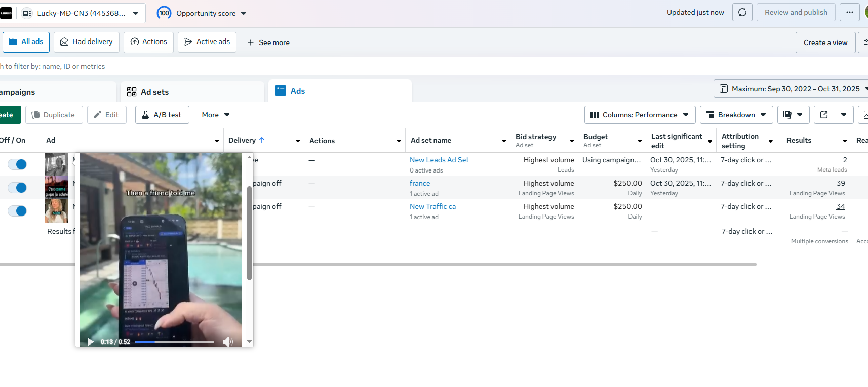Viewport: 868px width, 387px height.
Task: Click the play button on video preview
Action: (x=91, y=342)
